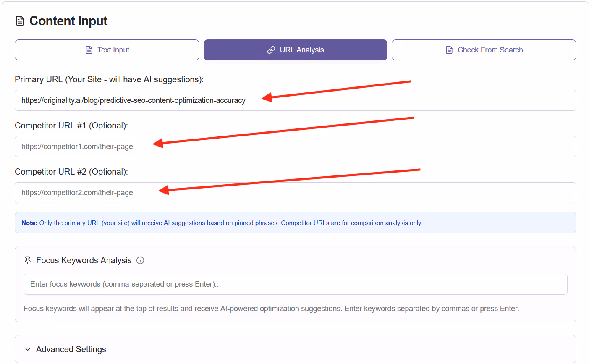Screen dimensions: 589x364
Task: Switch to the Text Input tab
Action: (107, 50)
